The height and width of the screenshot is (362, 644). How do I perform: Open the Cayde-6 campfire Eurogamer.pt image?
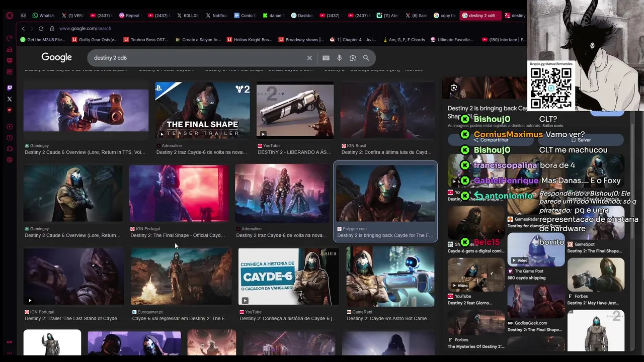point(182,277)
